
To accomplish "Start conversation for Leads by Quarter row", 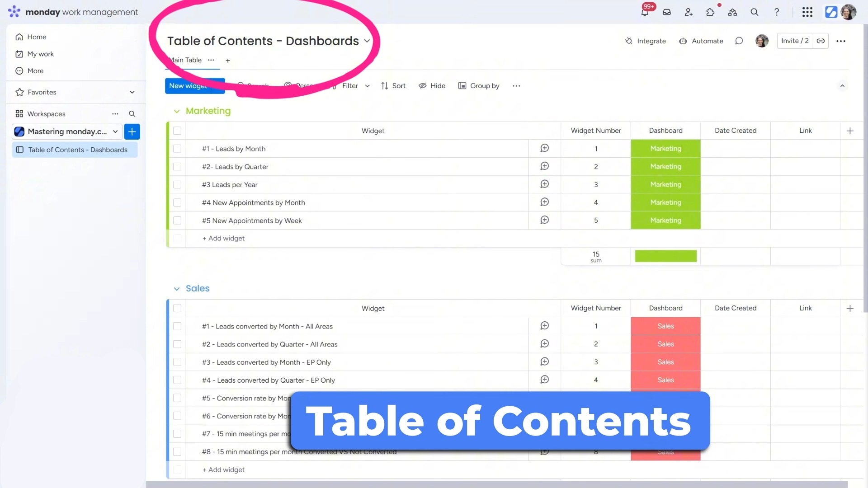I will (x=545, y=166).
